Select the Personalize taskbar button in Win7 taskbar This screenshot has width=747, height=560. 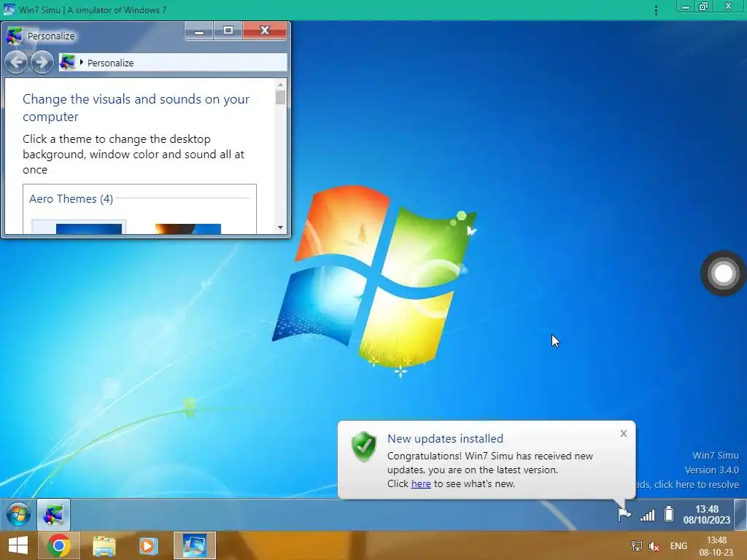tap(53, 514)
